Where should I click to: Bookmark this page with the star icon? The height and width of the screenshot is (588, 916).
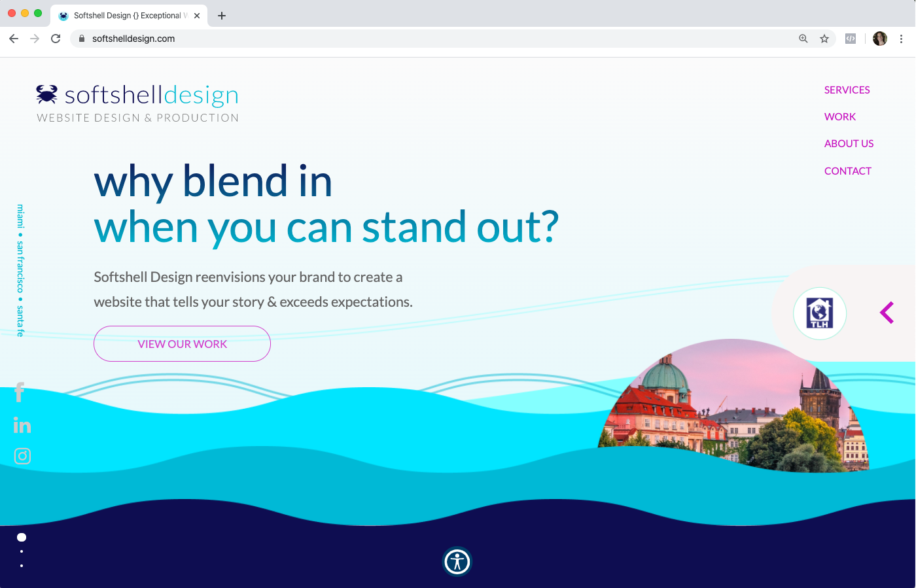point(824,39)
